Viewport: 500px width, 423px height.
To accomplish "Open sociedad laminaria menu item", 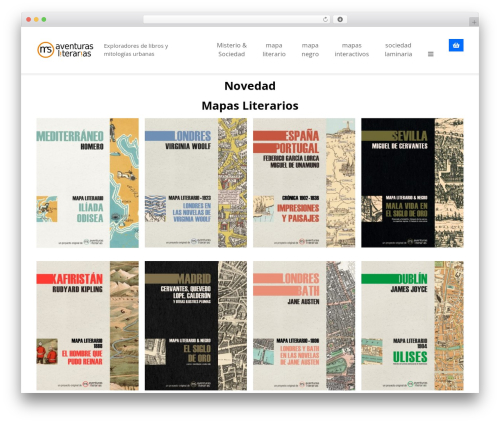I will [398, 50].
